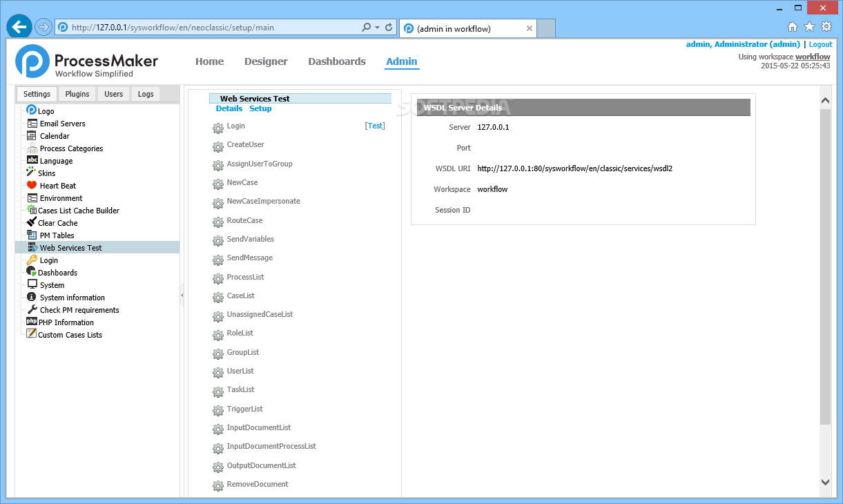Close the admin in workflow browser tab
Screen dimensions: 843x504
(x=530, y=28)
